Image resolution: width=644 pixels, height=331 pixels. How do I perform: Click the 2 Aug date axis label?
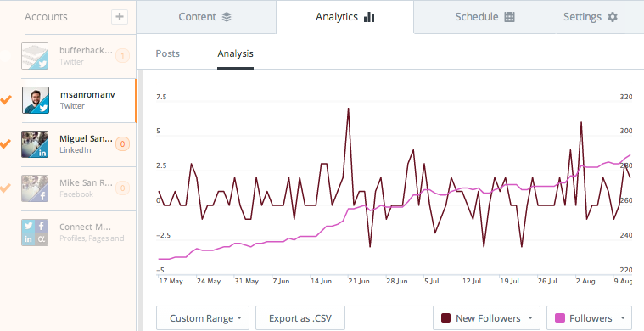tap(585, 281)
